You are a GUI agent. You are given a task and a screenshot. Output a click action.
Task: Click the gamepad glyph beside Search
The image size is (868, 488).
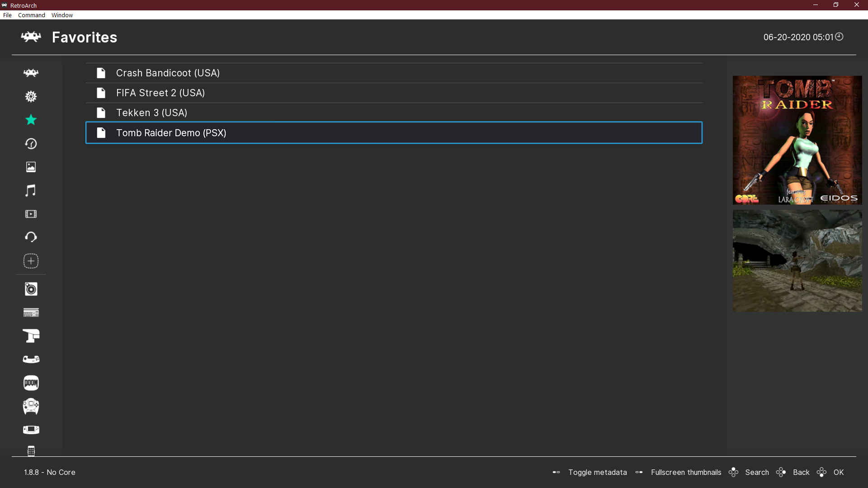tap(733, 472)
